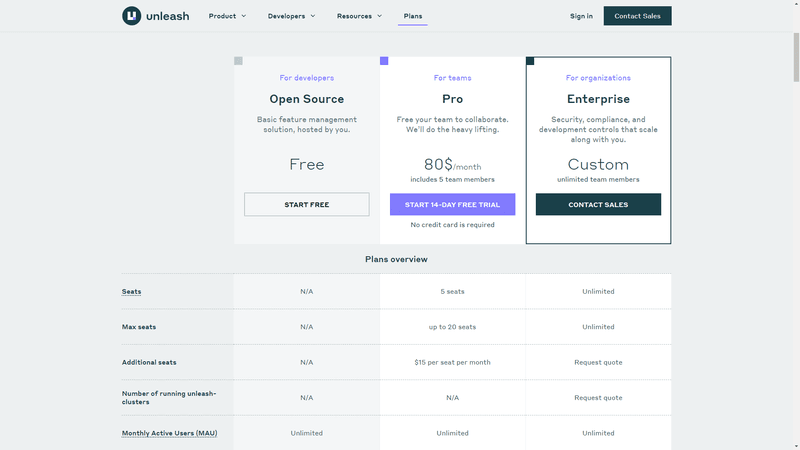Click the START FREE button
The image size is (800, 450).
pos(306,204)
